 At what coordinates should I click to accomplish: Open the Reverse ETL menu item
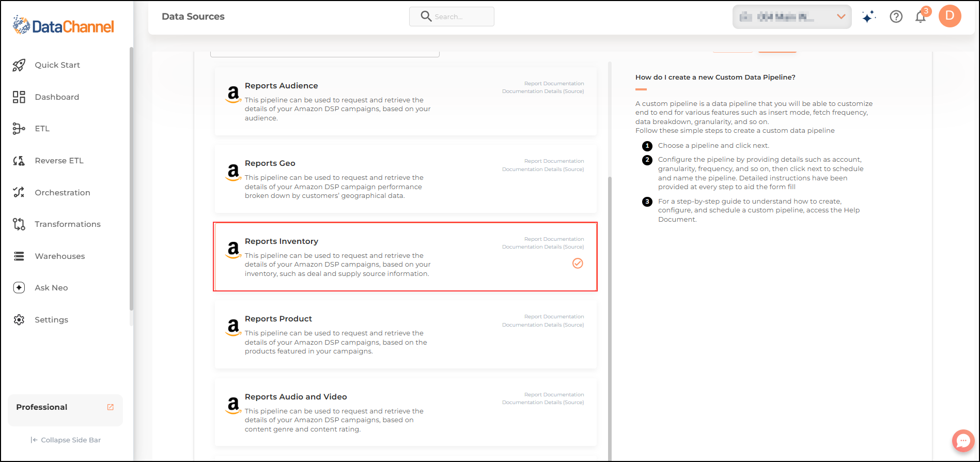[59, 161]
